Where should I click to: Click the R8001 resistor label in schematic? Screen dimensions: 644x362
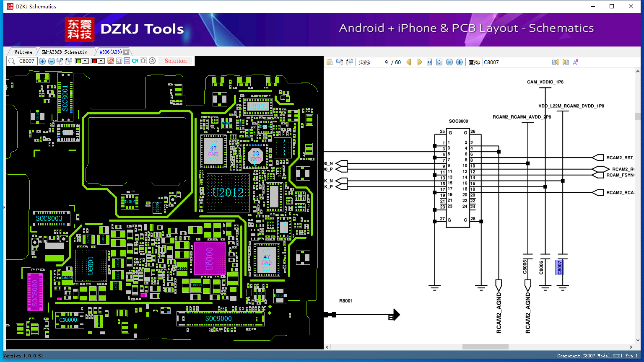(x=346, y=301)
